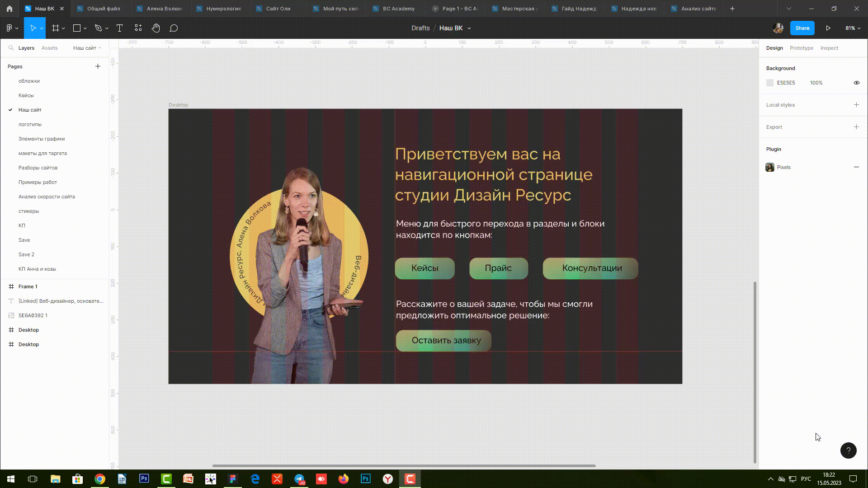Image resolution: width=868 pixels, height=488 pixels.
Task: Select the Hand tool
Action: point(156,28)
